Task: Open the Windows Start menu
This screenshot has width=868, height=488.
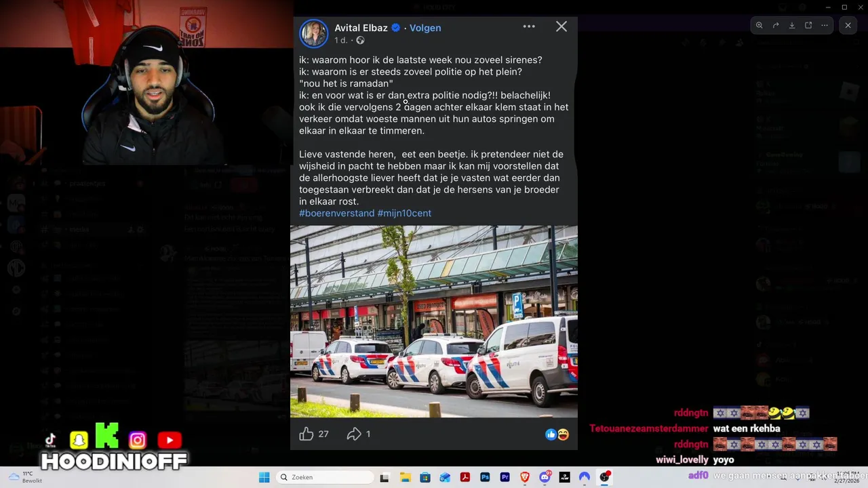Action: pos(264,477)
